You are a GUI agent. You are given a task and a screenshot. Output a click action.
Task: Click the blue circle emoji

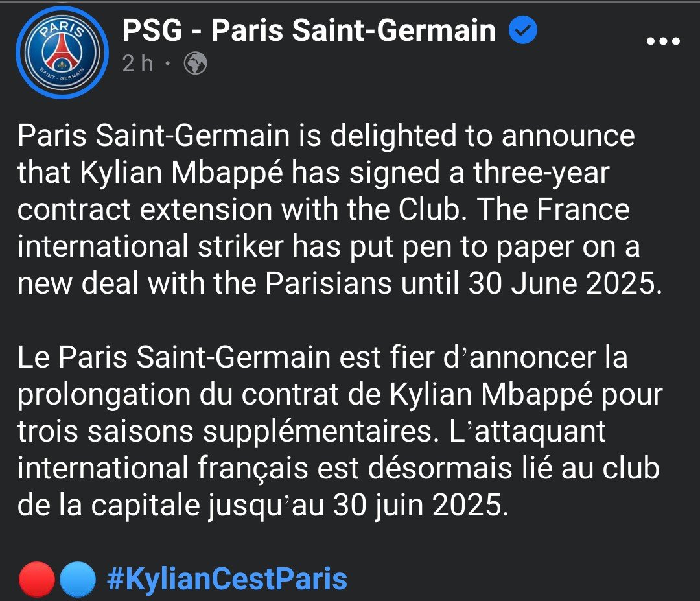78,579
